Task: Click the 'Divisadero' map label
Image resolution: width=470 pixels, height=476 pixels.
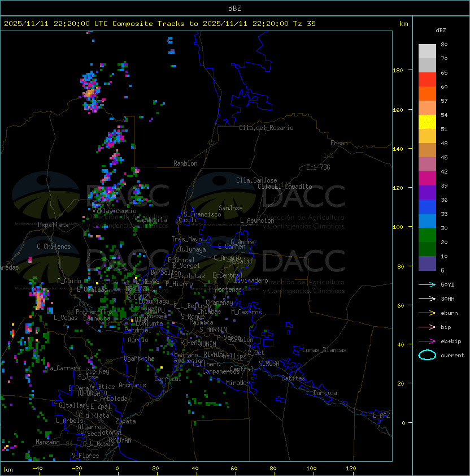Action: pyautogui.click(x=251, y=280)
